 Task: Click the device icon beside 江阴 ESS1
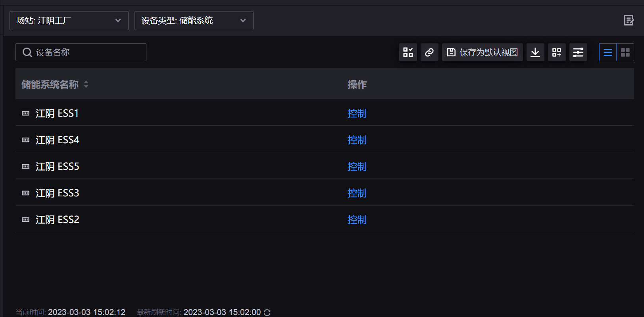26,113
